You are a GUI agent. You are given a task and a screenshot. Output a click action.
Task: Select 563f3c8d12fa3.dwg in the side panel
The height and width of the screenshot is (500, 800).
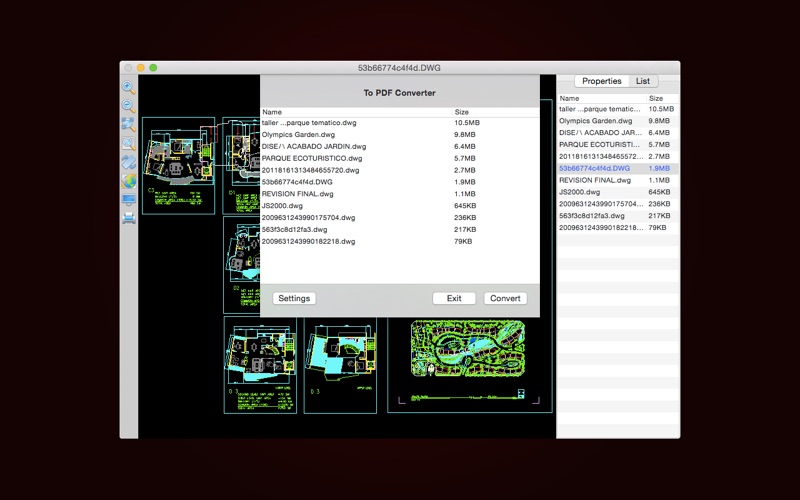coord(618,215)
